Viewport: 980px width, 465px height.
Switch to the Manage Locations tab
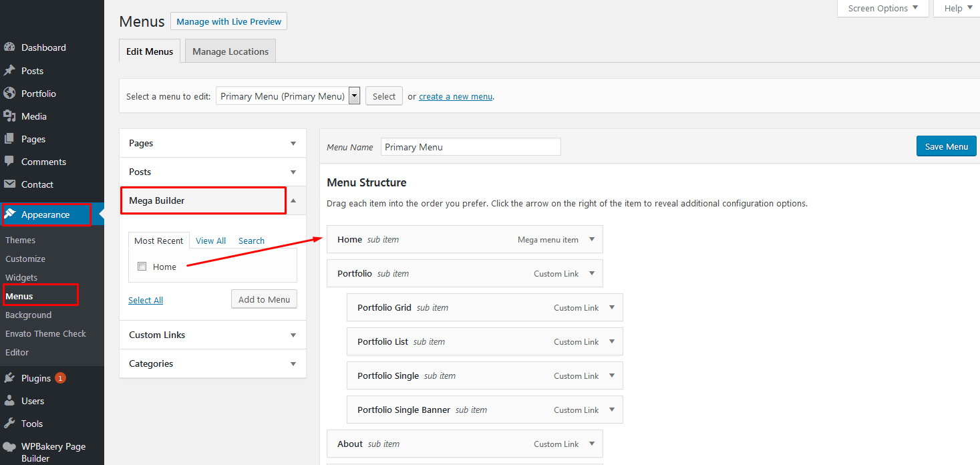(x=230, y=51)
